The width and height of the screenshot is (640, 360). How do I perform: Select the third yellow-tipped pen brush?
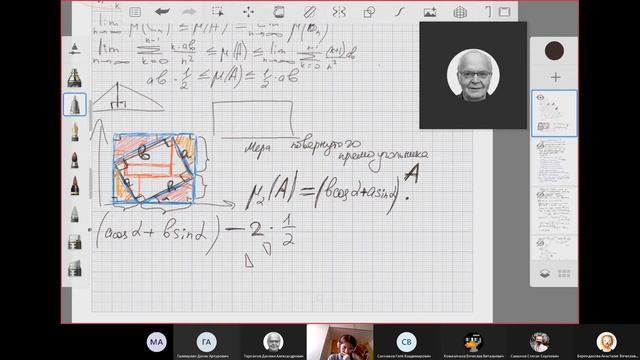tap(75, 132)
